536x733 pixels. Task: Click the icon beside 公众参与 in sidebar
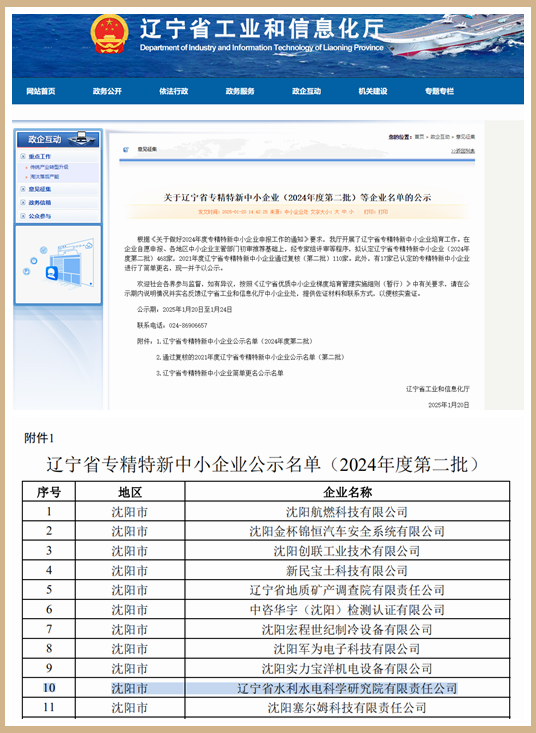click(x=23, y=216)
